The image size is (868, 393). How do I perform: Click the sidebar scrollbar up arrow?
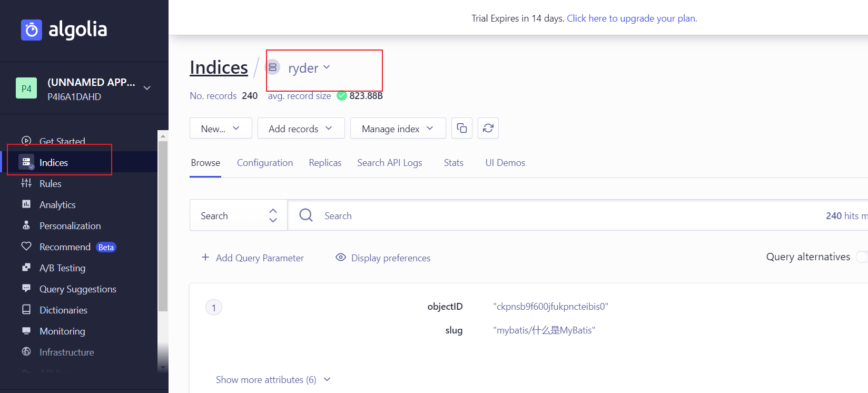163,136
